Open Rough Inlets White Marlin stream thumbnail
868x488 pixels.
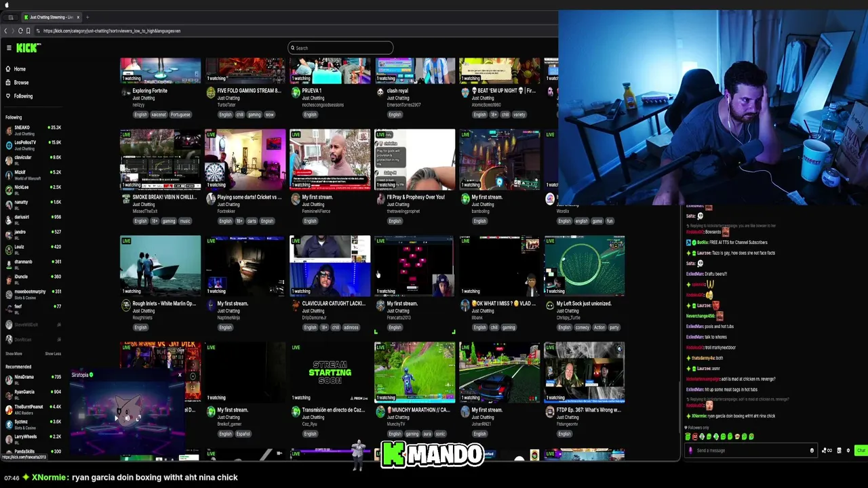coord(160,266)
